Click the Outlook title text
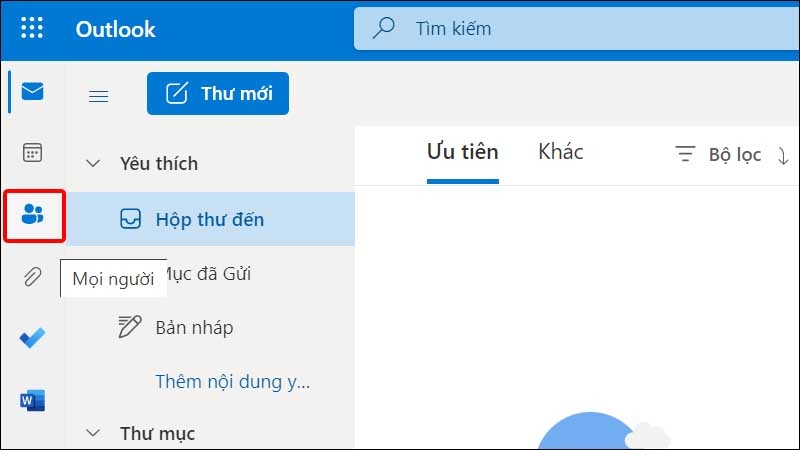 point(115,29)
